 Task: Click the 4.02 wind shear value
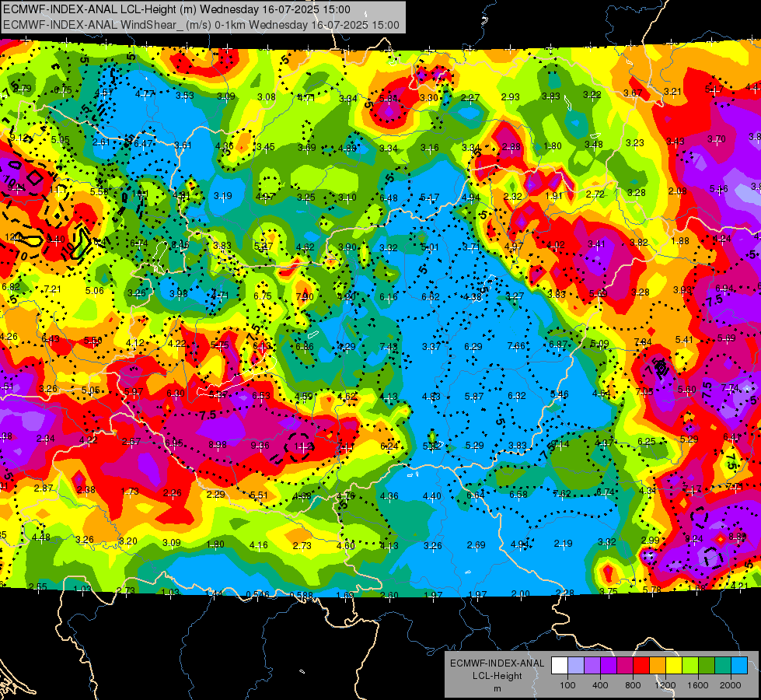pyautogui.click(x=555, y=245)
